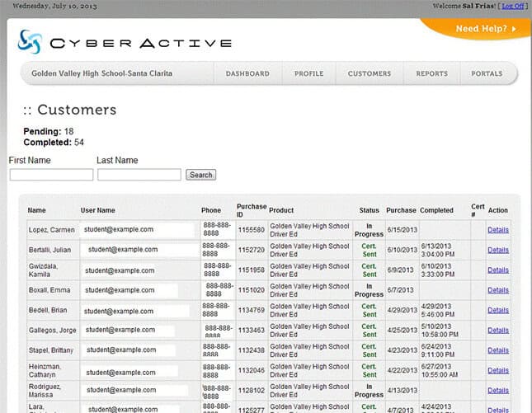This screenshot has width=532, height=413.
Task: Switch to the Customers tab
Action: [x=370, y=73]
